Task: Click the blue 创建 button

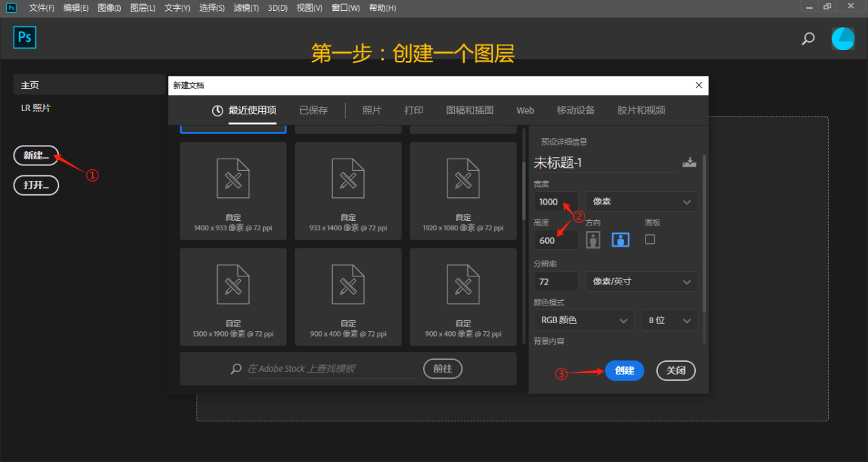Action: (625, 371)
